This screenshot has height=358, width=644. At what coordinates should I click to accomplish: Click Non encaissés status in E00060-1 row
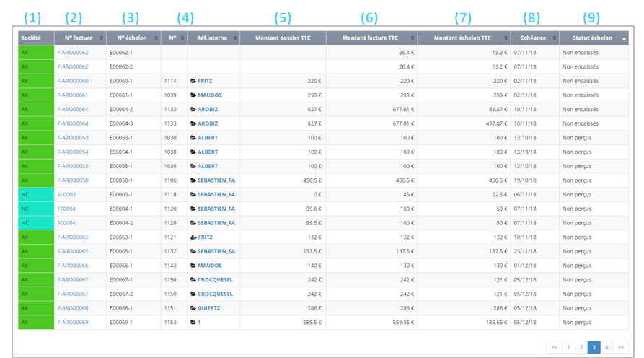(581, 81)
